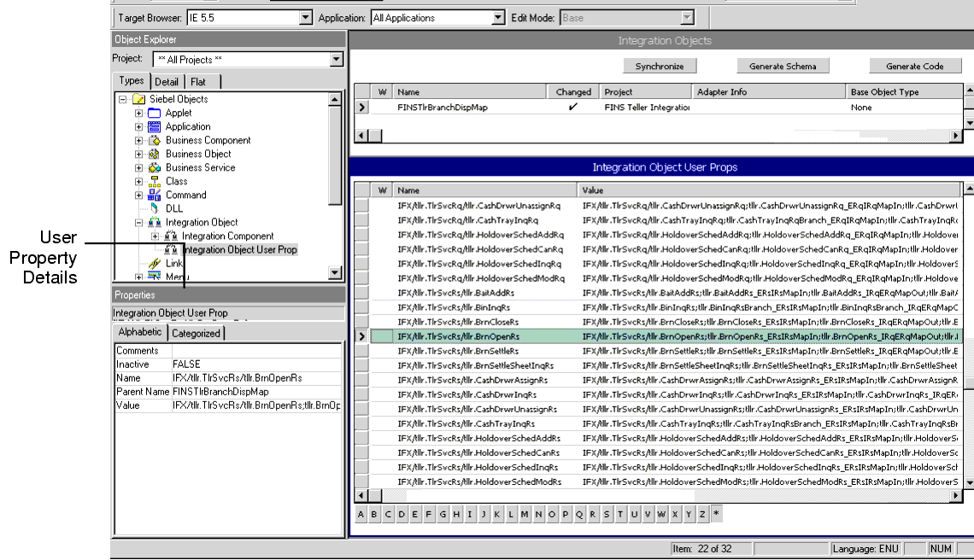Viewport: 974px width, 560px height.
Task: Switch to the Detail tab
Action: (167, 82)
